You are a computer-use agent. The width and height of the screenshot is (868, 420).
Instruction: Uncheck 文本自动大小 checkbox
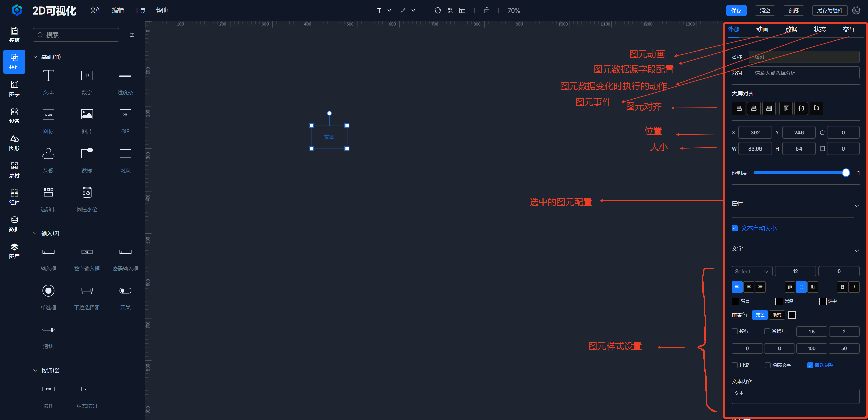pyautogui.click(x=735, y=228)
